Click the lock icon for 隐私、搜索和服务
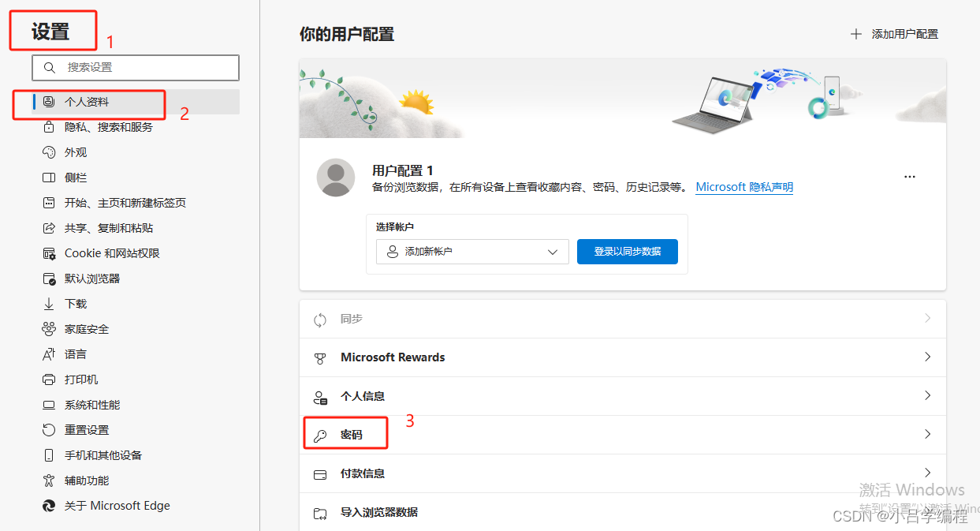This screenshot has height=531, width=980. (49, 127)
